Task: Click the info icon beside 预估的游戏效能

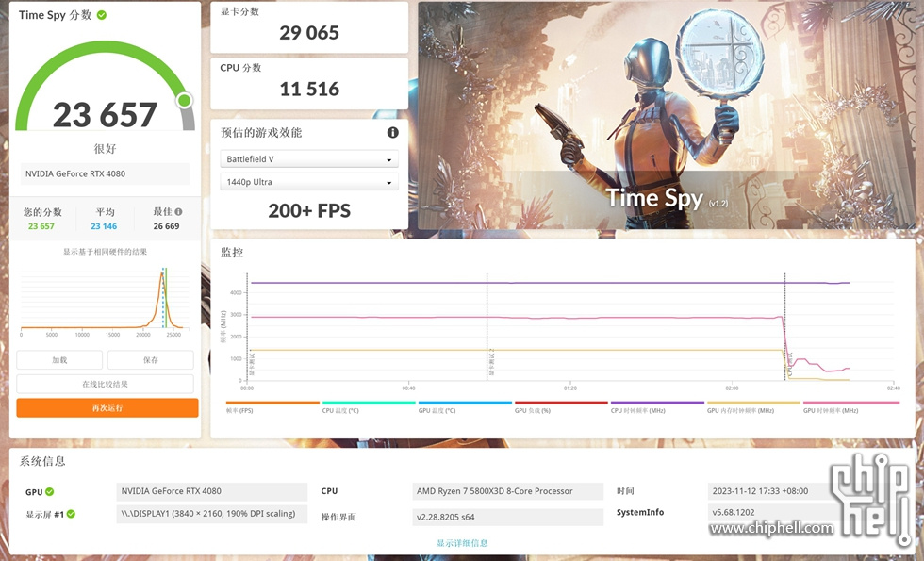Action: tap(392, 133)
